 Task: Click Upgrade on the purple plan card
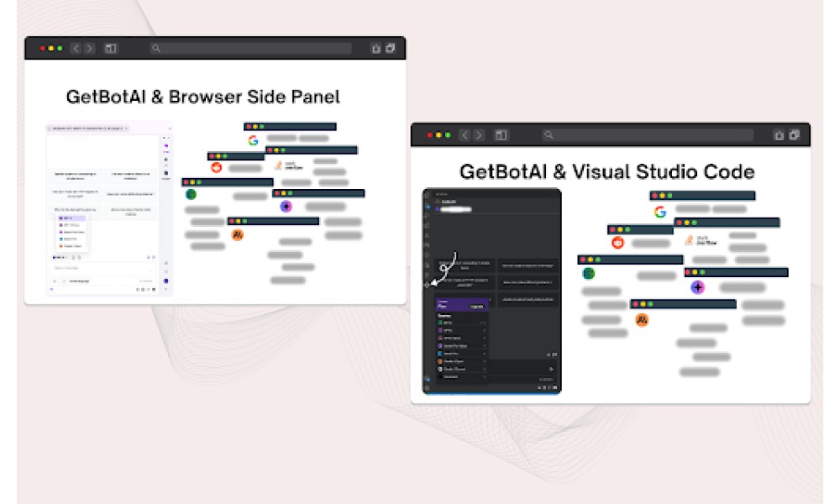(x=476, y=307)
